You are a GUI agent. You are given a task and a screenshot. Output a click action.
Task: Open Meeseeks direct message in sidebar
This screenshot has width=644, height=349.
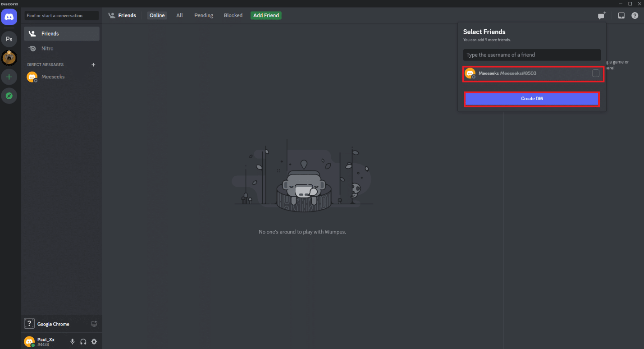point(62,77)
